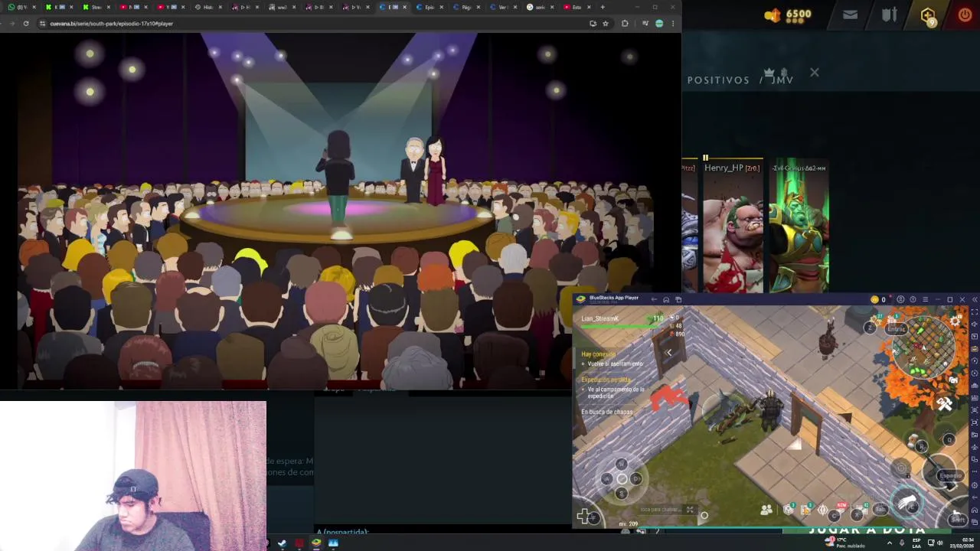The width and height of the screenshot is (980, 551).
Task: Switch to the Google 'serie' browser tab
Action: pyautogui.click(x=538, y=7)
